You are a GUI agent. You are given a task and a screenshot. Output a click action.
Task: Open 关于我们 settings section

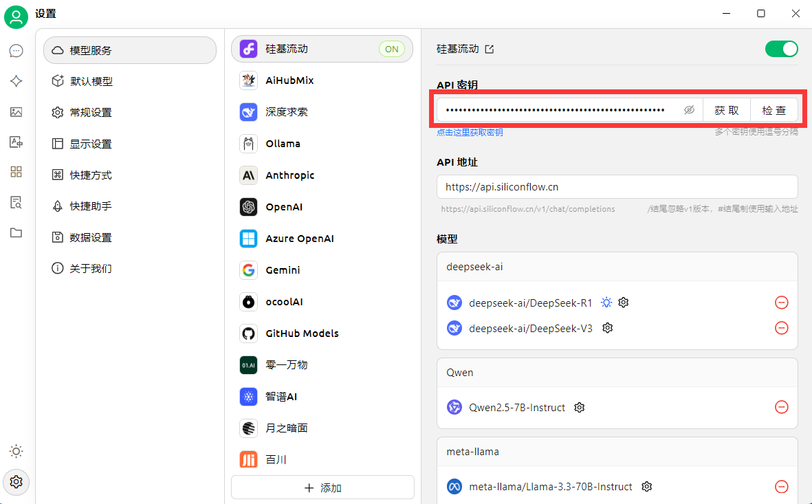(130, 268)
